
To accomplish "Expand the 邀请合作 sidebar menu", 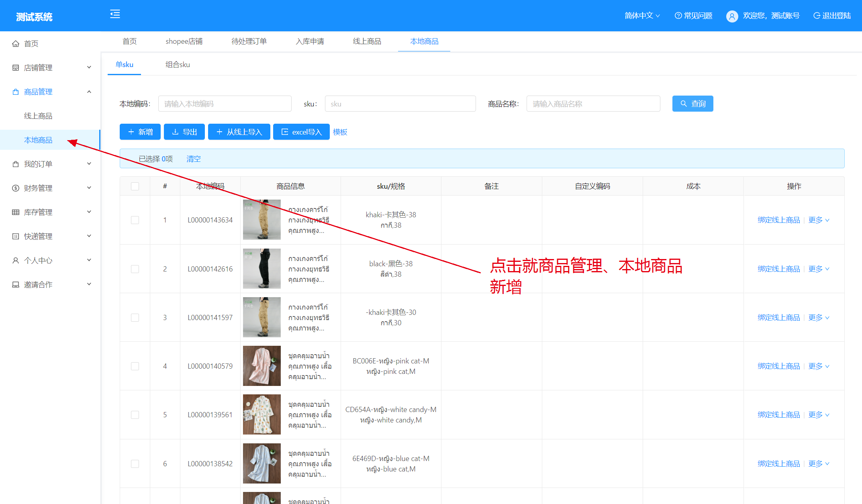I will [x=89, y=284].
